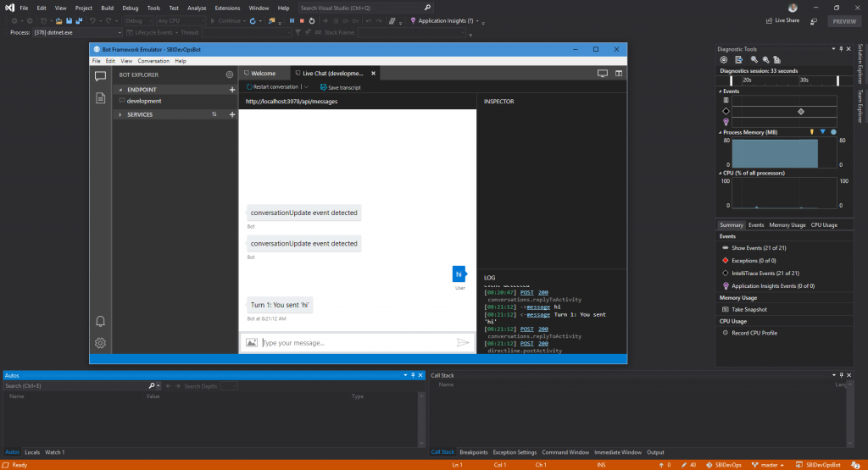868x470 pixels.
Task: Toggle the blue GC triangle marker legend
Action: pyautogui.click(x=822, y=132)
